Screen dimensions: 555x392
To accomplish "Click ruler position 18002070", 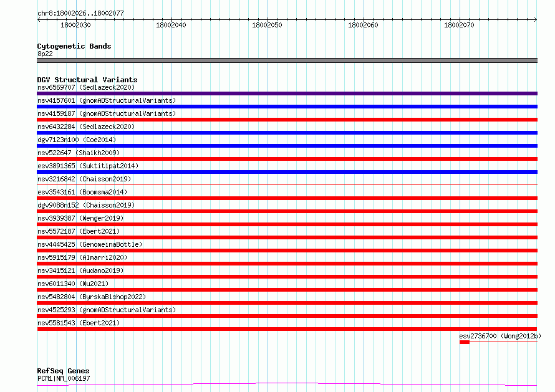I will [459, 25].
